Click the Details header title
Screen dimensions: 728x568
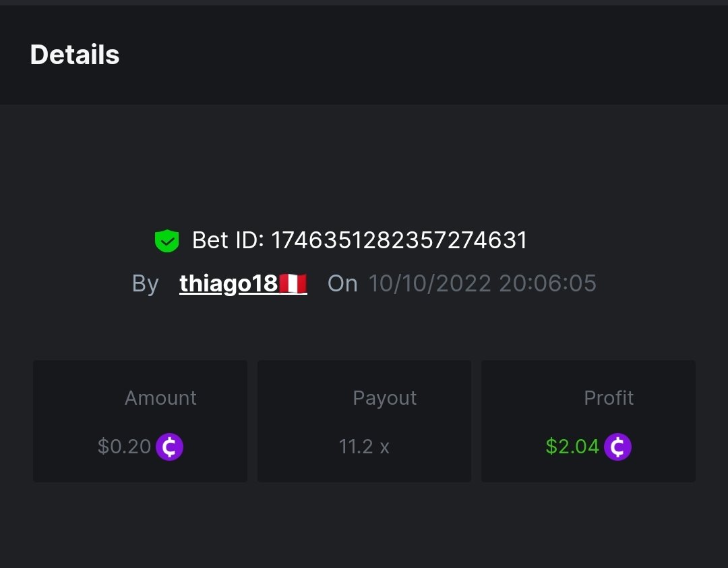click(x=75, y=55)
